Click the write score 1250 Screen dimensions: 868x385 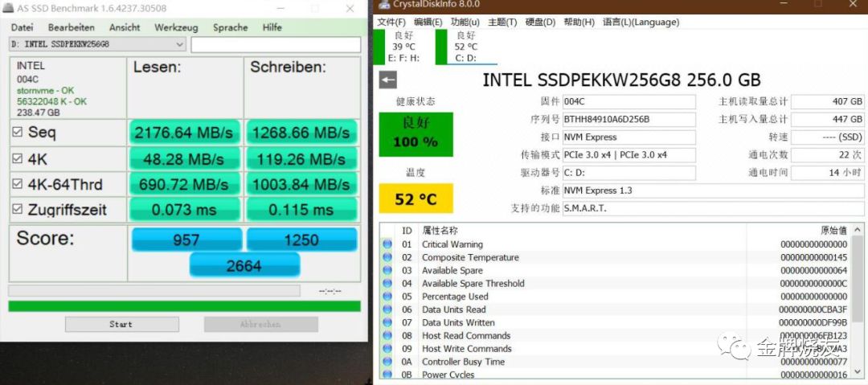[x=301, y=240]
